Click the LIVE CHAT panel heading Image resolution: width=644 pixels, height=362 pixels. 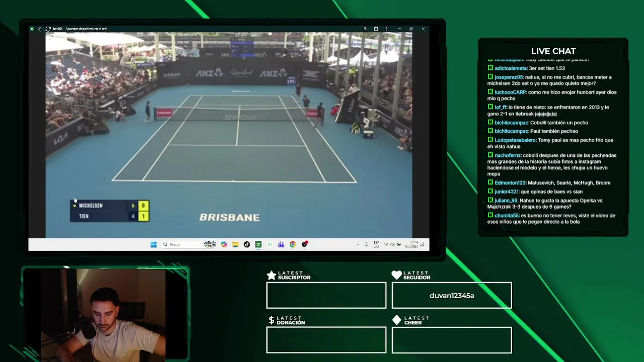coord(553,51)
